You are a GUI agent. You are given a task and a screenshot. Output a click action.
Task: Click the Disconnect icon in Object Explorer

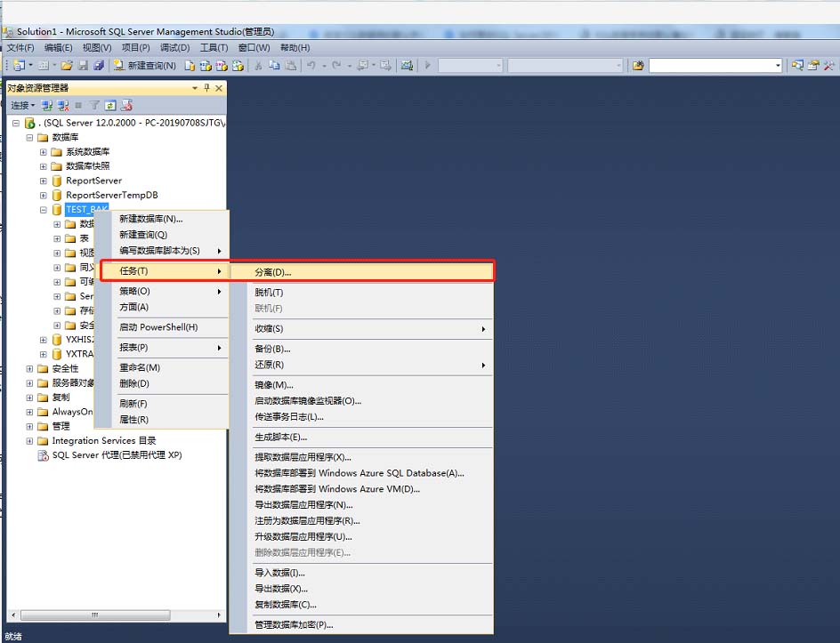(63, 105)
